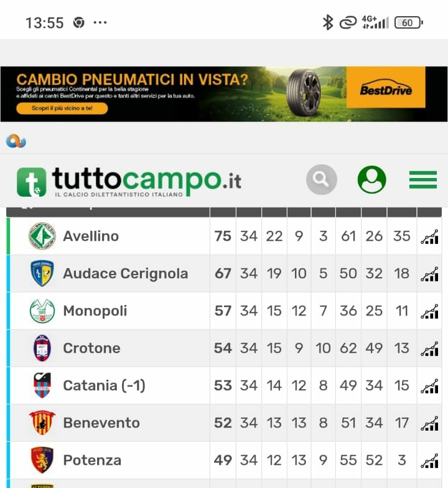Open the stats chart icon for Avellino
Viewport: 448px width, 488px height.
coord(429,237)
